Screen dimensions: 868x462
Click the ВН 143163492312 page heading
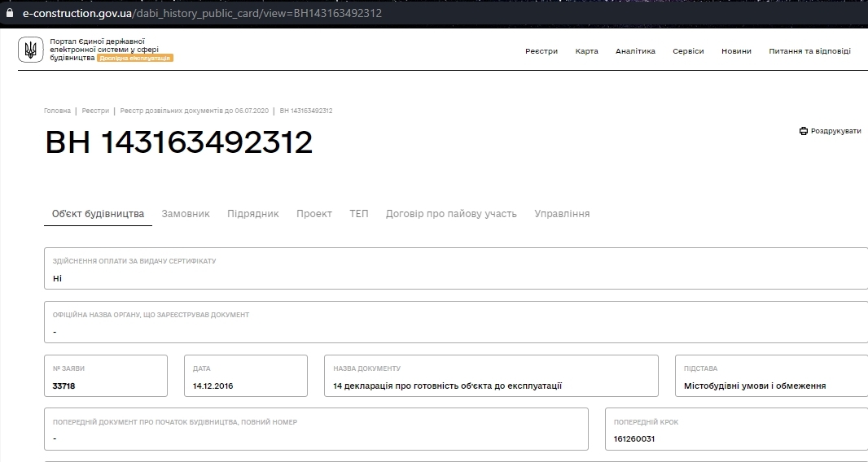point(179,142)
